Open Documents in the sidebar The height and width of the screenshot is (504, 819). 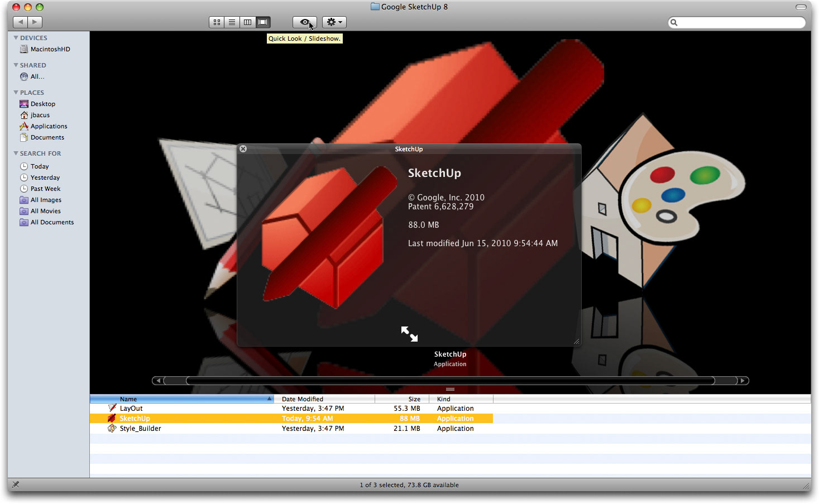pyautogui.click(x=49, y=137)
